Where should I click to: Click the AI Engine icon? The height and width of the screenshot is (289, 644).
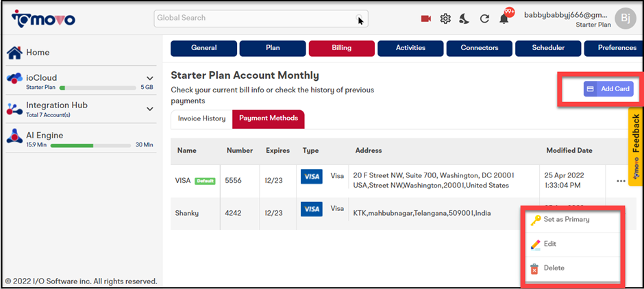pos(14,136)
